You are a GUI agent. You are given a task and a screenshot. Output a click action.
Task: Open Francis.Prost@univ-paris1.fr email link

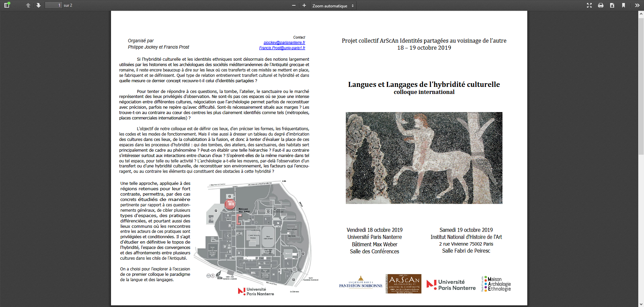click(x=282, y=48)
